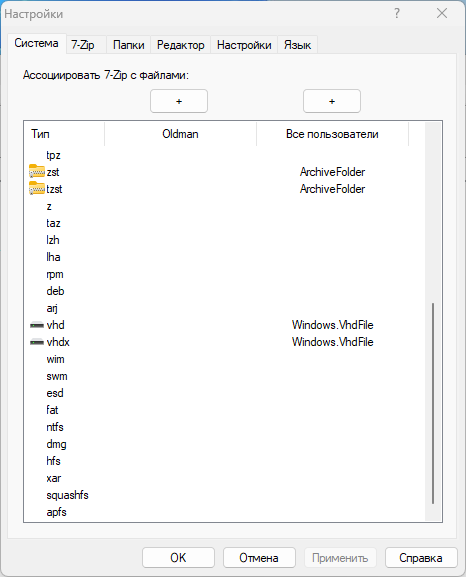The height and width of the screenshot is (577, 466).
Task: Click the plus button above Oldman column
Action: point(179,101)
